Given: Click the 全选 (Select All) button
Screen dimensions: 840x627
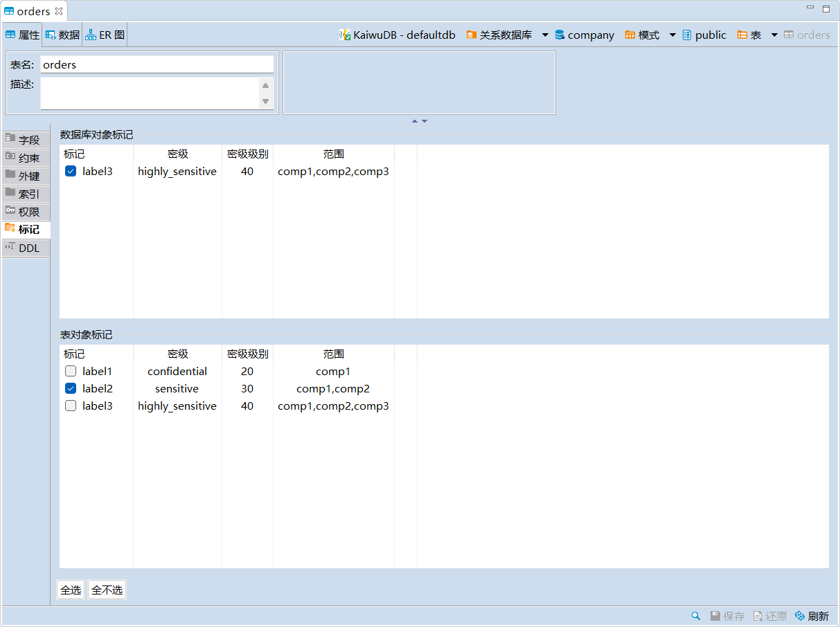Looking at the screenshot, I should click(x=71, y=590).
